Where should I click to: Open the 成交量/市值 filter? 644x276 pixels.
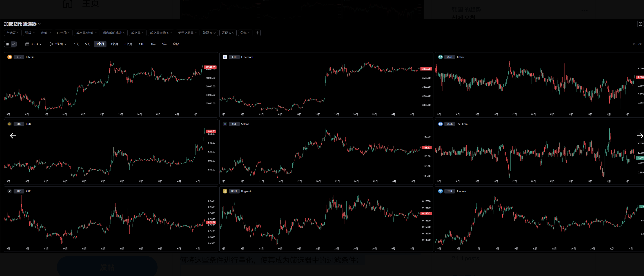[86, 33]
